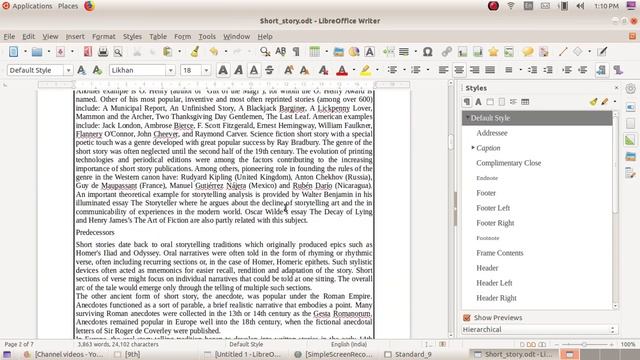Toggle print preview magnifier icon
Viewport: 640px width, 360px height.
(x=118, y=52)
